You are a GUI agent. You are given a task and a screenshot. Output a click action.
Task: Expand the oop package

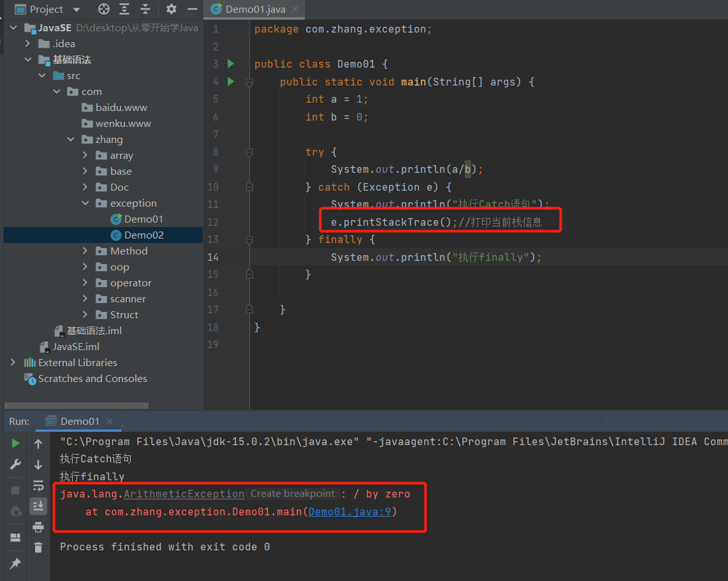[85, 267]
